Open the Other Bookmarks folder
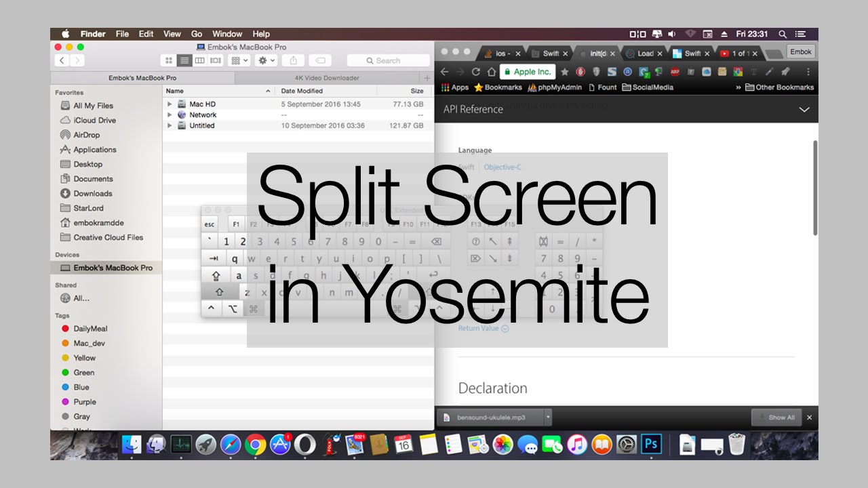 coord(780,87)
